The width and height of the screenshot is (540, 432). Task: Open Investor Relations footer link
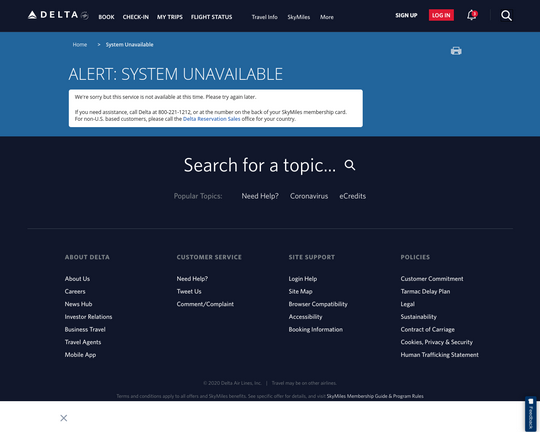click(x=89, y=317)
